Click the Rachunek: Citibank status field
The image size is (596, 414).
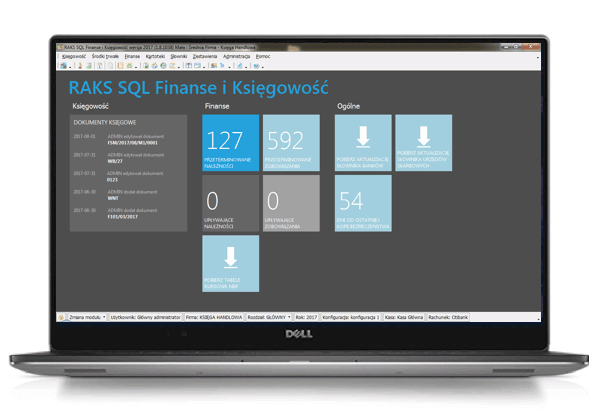pos(448,317)
